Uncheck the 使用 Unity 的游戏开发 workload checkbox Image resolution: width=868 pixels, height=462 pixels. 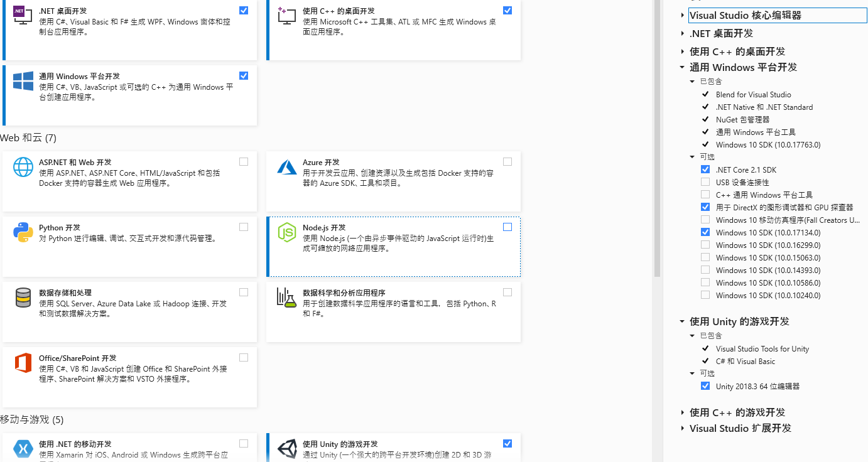click(507, 444)
